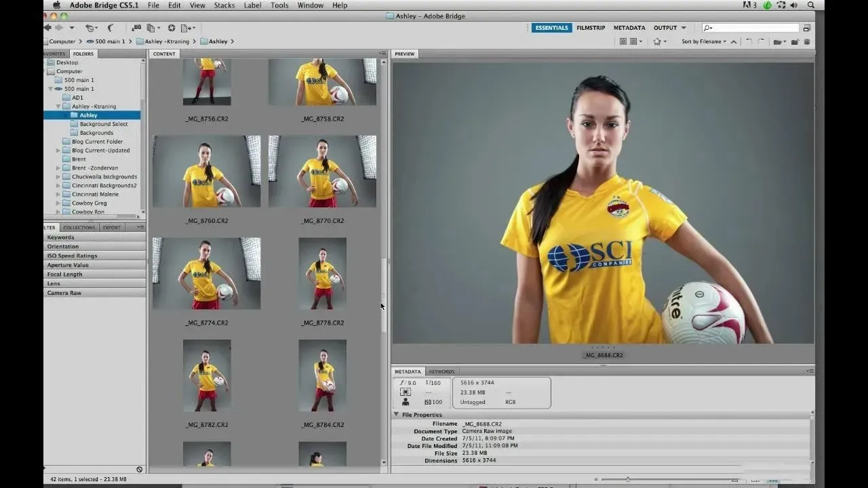This screenshot has width=868, height=488.
Task: Click the large preview image of _MG_8688.CR2
Action: click(x=603, y=203)
